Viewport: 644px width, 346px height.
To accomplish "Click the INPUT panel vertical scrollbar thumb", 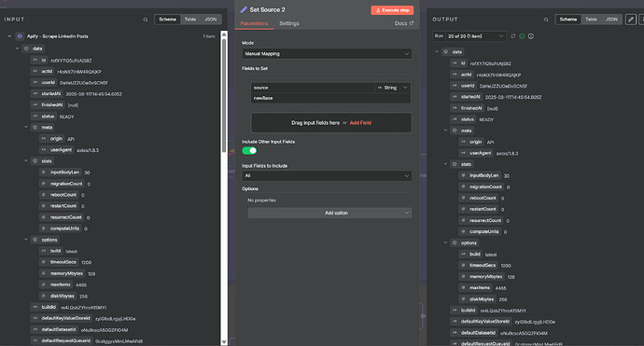I will coord(224,95).
